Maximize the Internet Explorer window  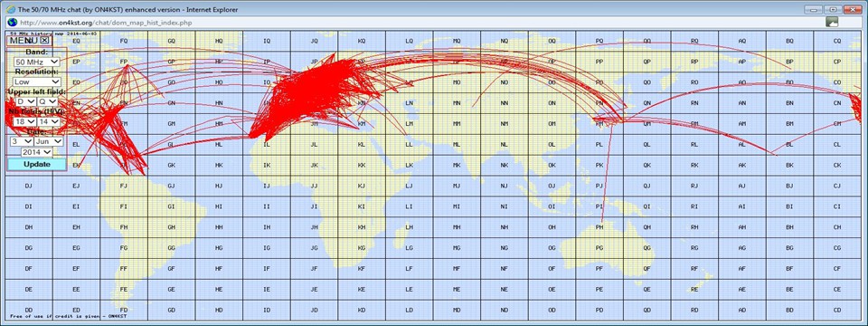click(832, 9)
